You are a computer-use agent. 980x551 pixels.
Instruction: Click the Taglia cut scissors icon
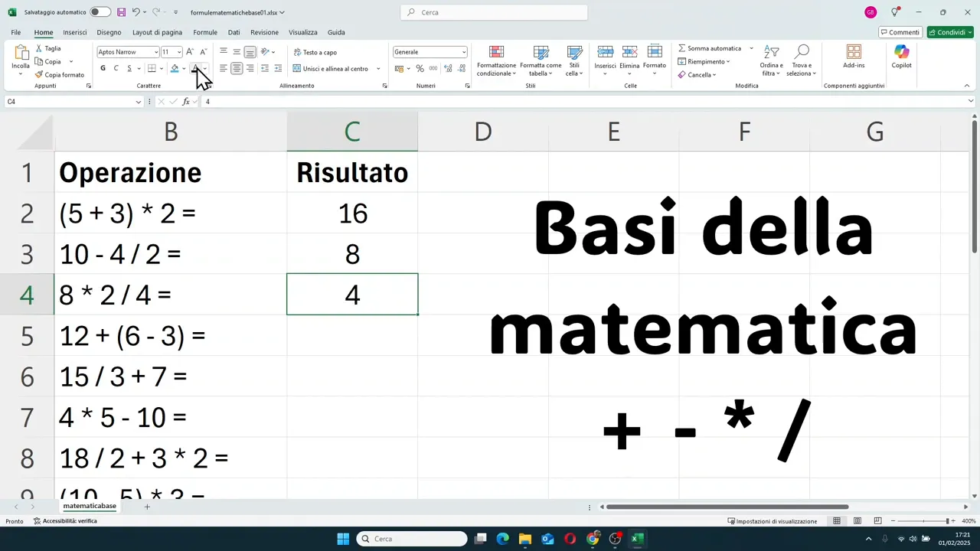pos(39,48)
